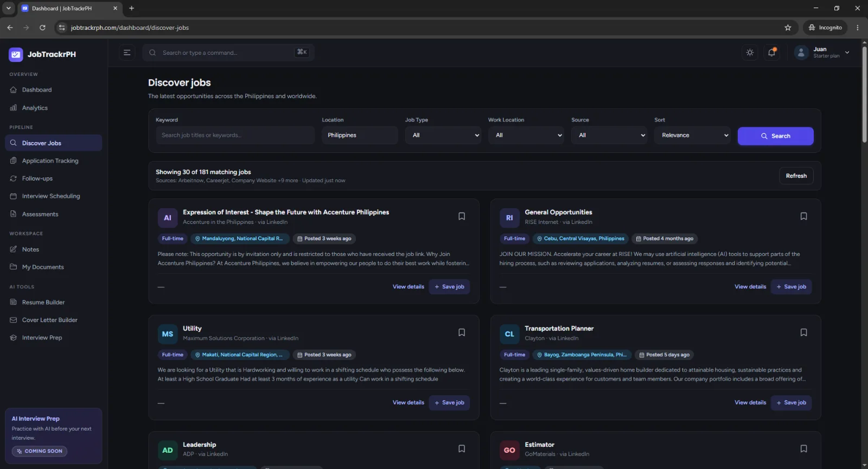Screen dimensions: 868x469
Task: Collapse the sidebar with the menu icon
Action: 127,53
